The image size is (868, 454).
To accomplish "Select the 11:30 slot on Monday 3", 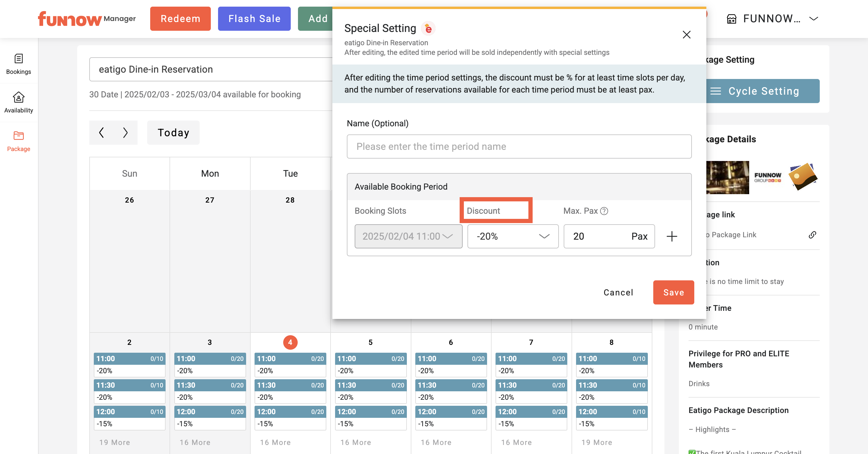I will tap(210, 391).
